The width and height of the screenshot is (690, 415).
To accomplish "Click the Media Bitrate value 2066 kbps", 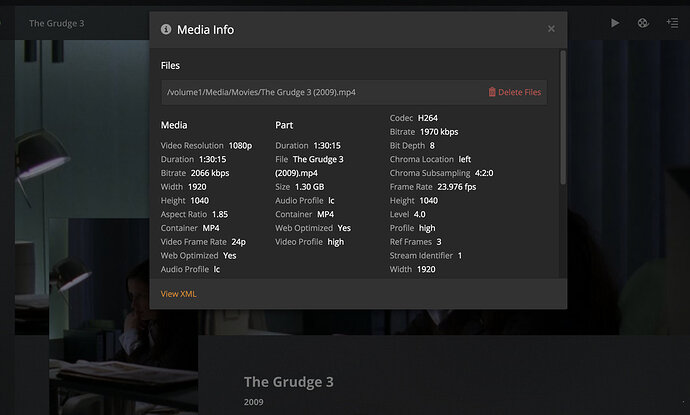I will point(210,173).
